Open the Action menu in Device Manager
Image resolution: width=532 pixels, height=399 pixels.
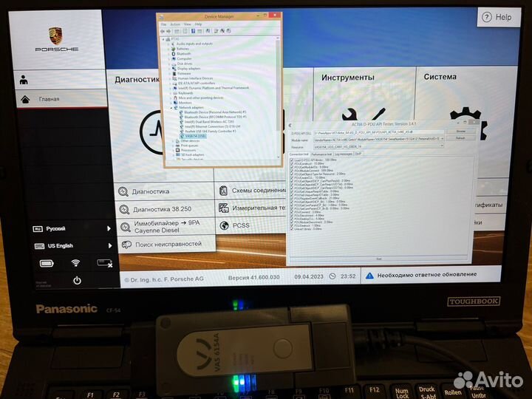click(x=175, y=24)
